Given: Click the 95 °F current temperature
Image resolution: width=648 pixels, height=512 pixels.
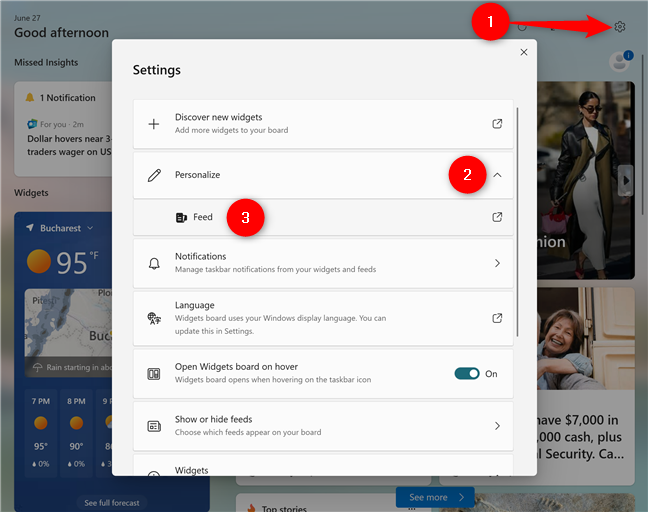Looking at the screenshot, I should click(77, 262).
